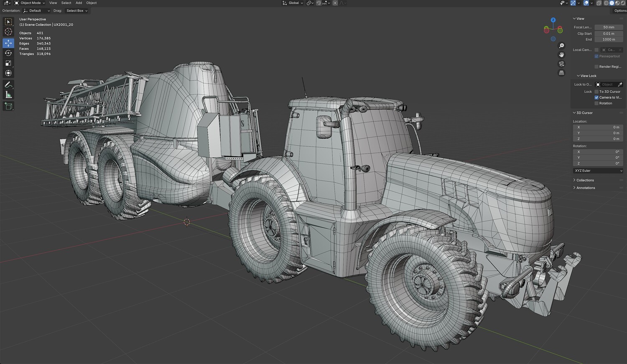Toggle snapping magnet icon in header

pos(319,3)
